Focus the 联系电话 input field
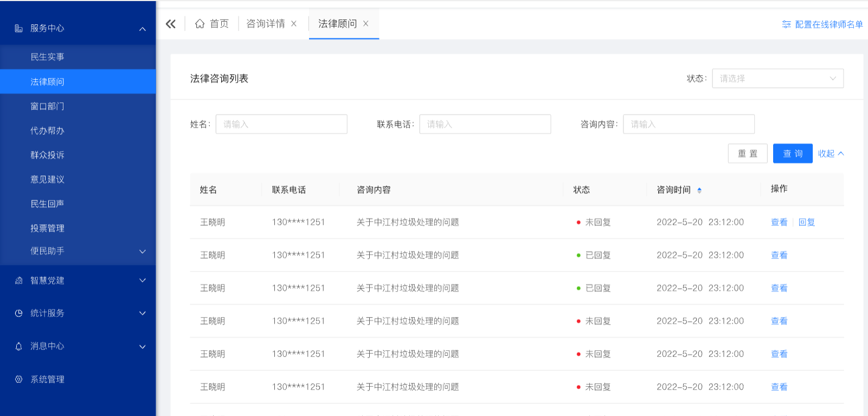The width and height of the screenshot is (868, 416). click(485, 124)
